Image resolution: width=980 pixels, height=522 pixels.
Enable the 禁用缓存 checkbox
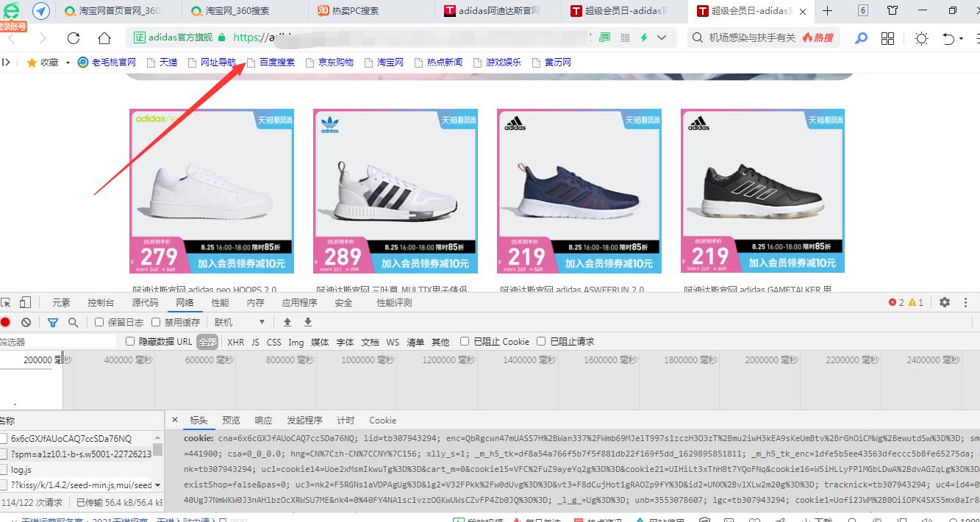coord(156,322)
